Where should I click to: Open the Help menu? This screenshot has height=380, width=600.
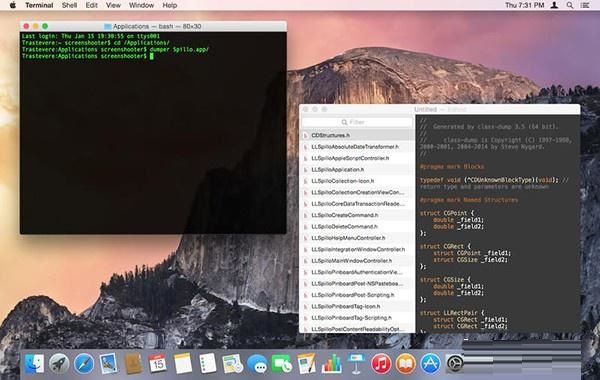click(x=170, y=5)
